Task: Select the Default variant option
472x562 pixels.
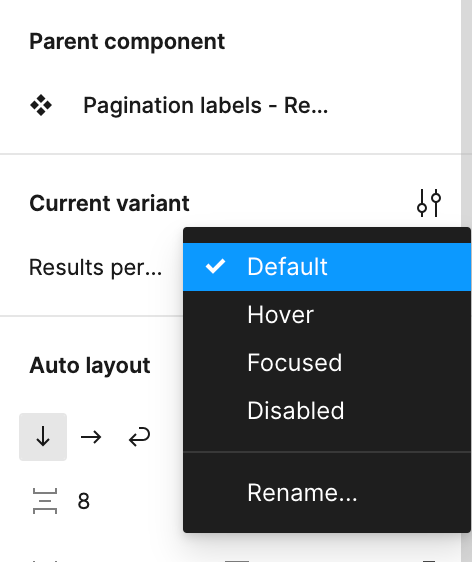Action: (327, 267)
